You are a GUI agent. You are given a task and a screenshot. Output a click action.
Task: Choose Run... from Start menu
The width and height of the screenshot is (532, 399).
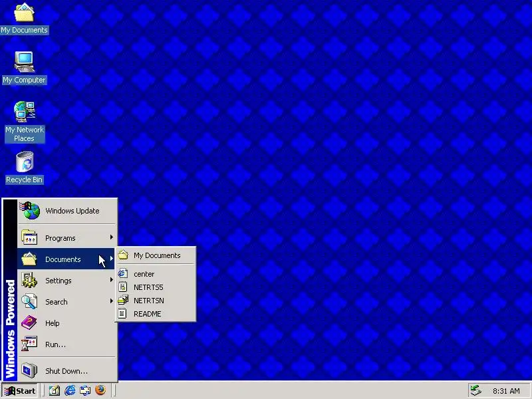66,344
